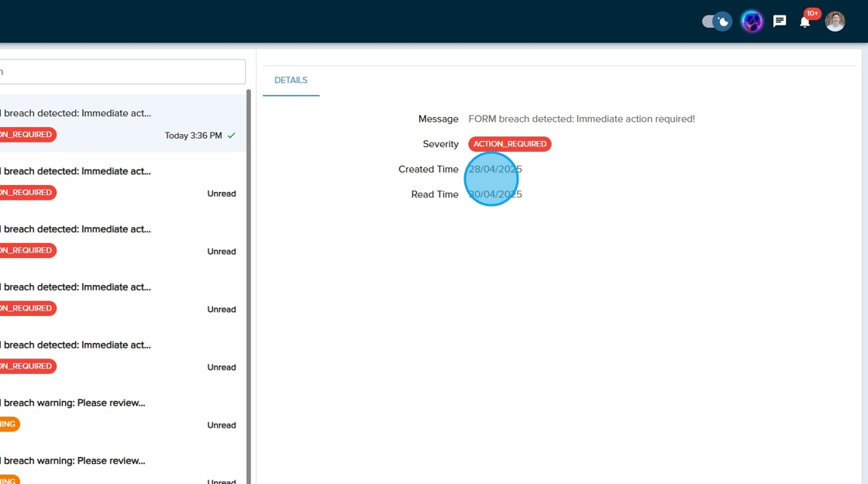868x484 pixels.
Task: Open the user profile avatar menu
Action: pos(835,22)
